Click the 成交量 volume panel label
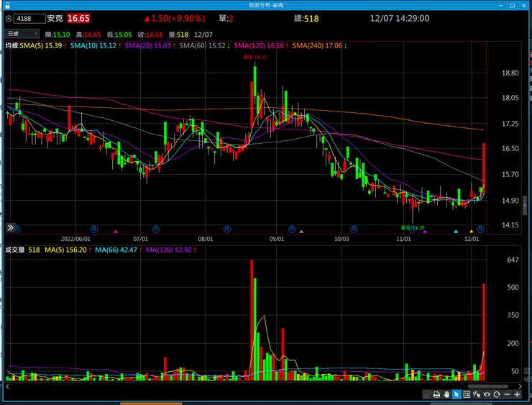Viewport: 532px width, 405px height. point(14,250)
